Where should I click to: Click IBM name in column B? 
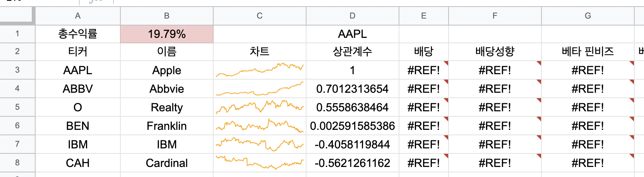point(167,144)
